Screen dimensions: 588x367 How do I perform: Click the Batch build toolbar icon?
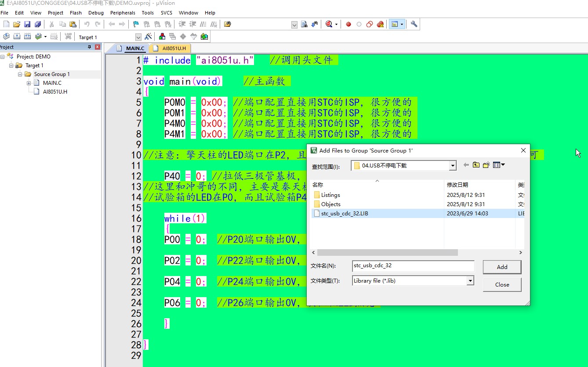click(38, 36)
